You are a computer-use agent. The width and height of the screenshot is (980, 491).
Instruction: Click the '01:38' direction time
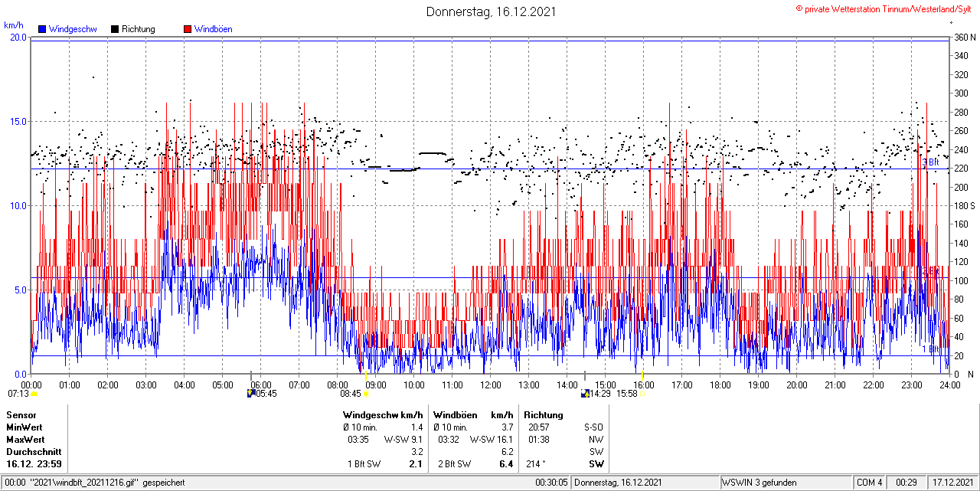pyautogui.click(x=539, y=440)
